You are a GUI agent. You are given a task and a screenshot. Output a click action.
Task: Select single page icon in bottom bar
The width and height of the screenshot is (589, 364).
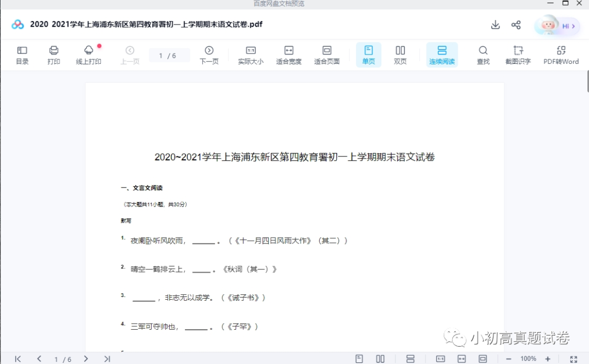[x=359, y=359]
